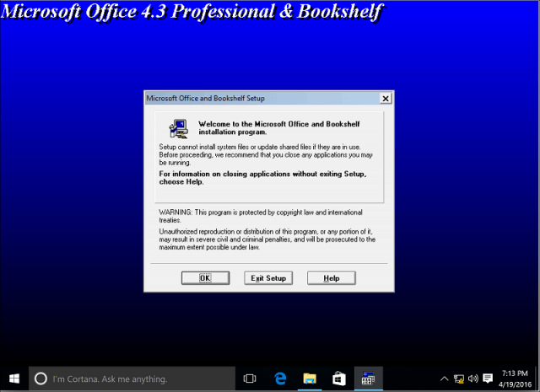The width and height of the screenshot is (540, 392).
Task: Show hidden system tray icons
Action: click(445, 379)
